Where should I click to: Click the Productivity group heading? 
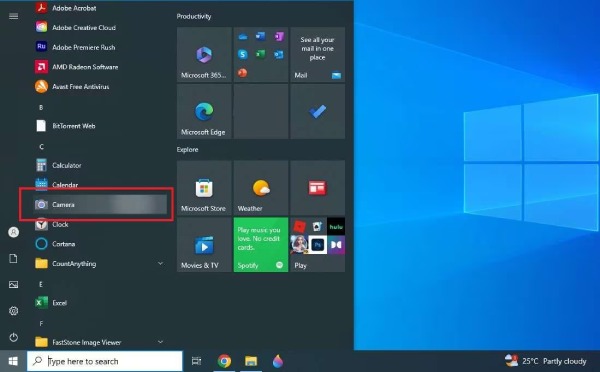tap(194, 16)
